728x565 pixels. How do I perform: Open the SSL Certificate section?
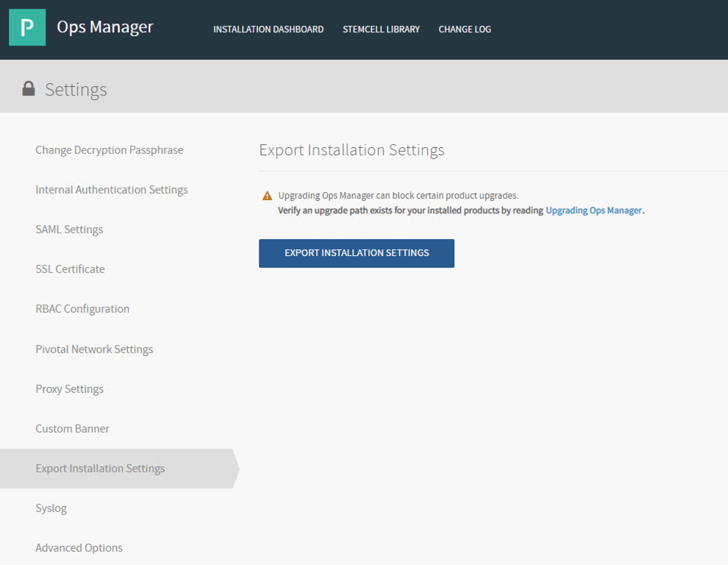70,269
